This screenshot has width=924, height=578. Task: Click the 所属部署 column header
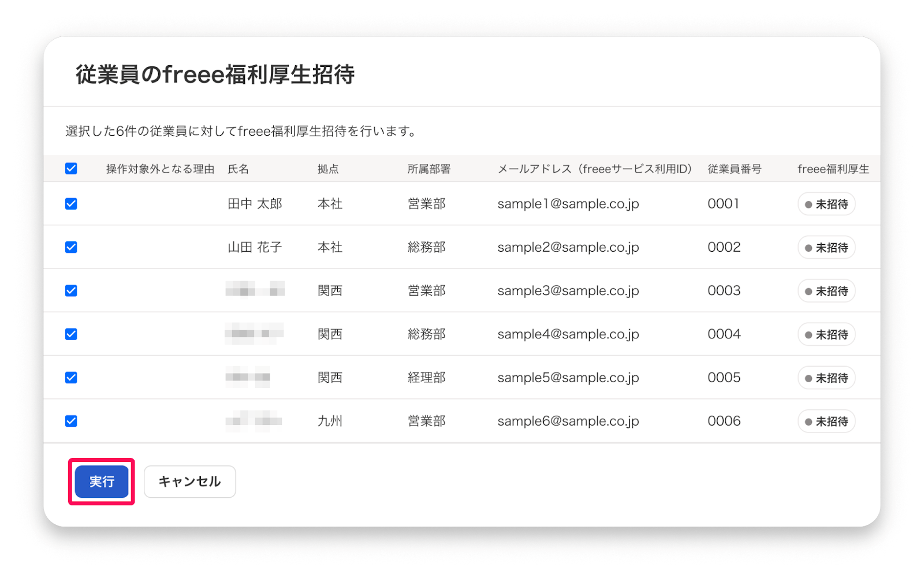coord(429,169)
